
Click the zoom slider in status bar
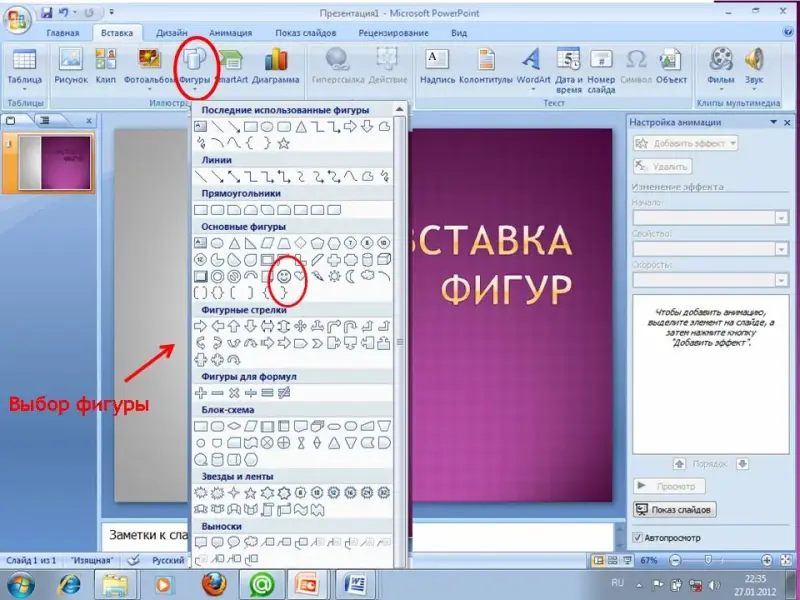point(707,560)
